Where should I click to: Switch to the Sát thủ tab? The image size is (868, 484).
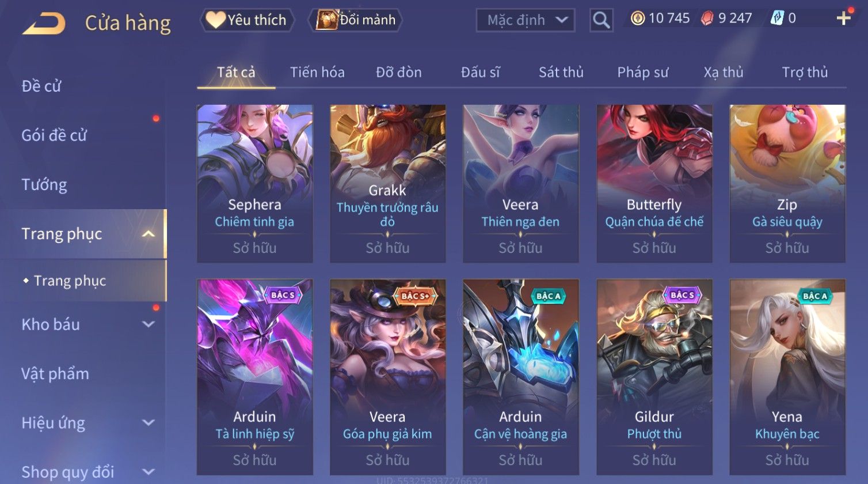(x=561, y=73)
